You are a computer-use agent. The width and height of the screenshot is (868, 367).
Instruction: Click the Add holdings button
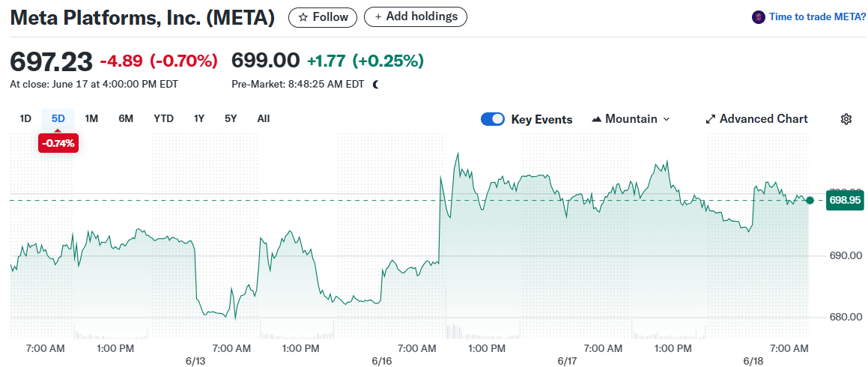coord(415,16)
